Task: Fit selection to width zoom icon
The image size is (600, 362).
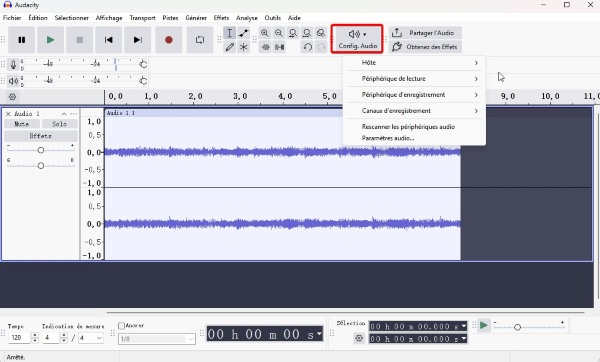Action: pos(293,33)
